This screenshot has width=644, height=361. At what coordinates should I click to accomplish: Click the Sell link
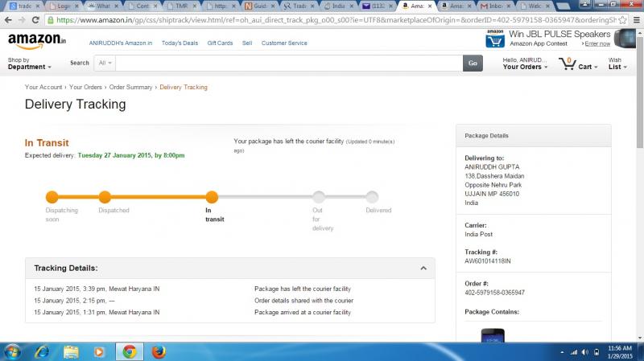247,43
